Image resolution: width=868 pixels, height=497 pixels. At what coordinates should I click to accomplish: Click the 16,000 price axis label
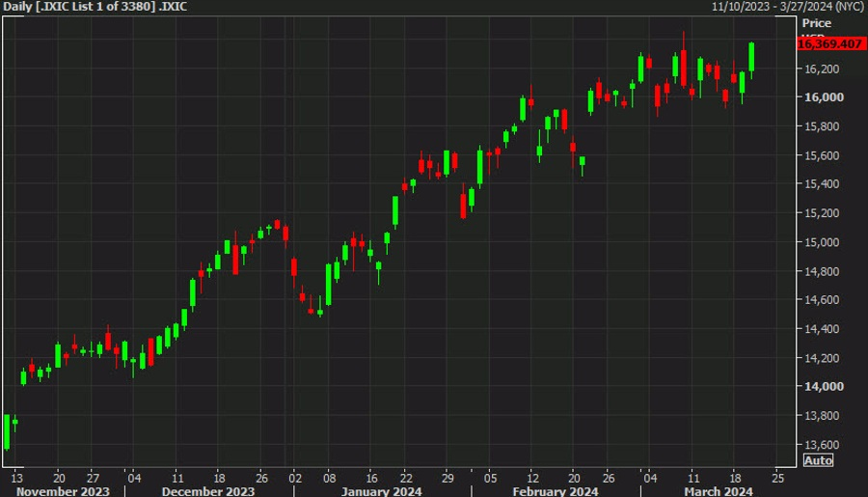[x=824, y=97]
